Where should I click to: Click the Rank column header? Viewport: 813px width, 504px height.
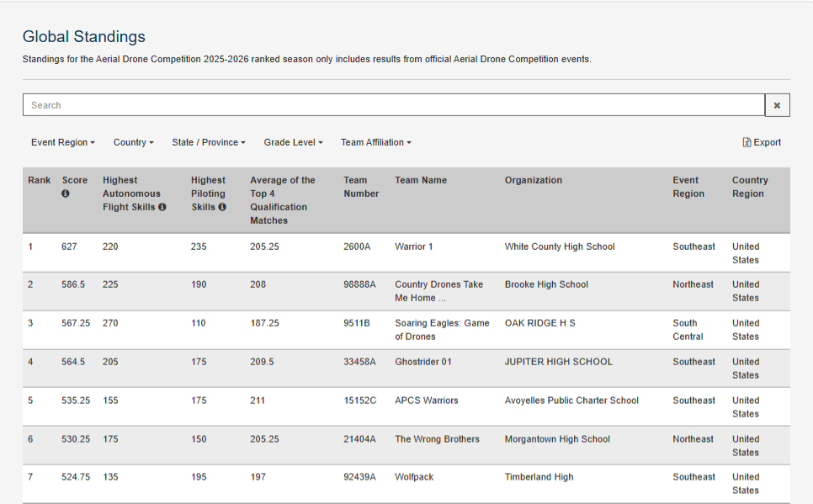click(x=40, y=180)
